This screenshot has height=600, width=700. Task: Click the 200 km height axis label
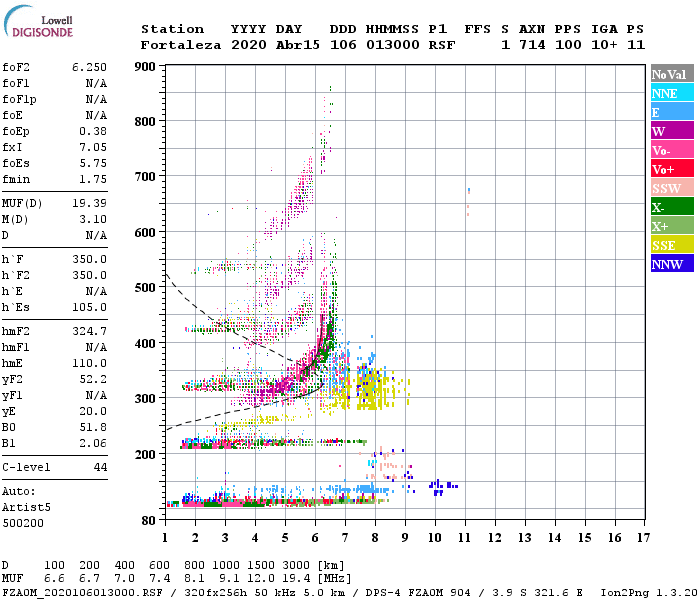pos(145,454)
